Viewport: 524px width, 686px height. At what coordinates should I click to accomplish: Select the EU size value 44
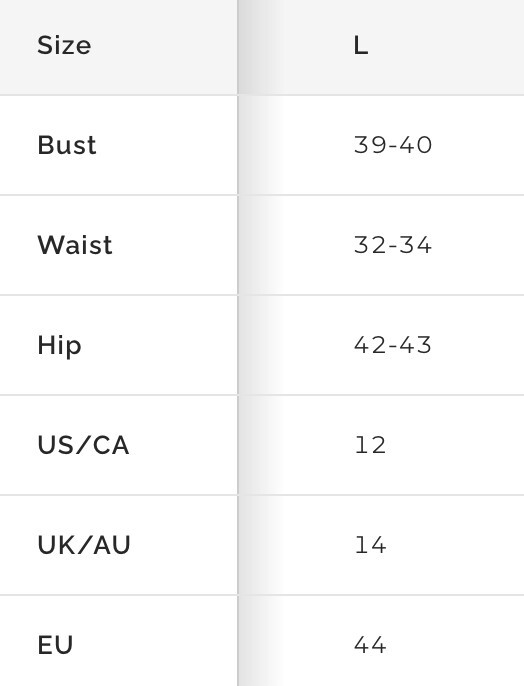(370, 645)
